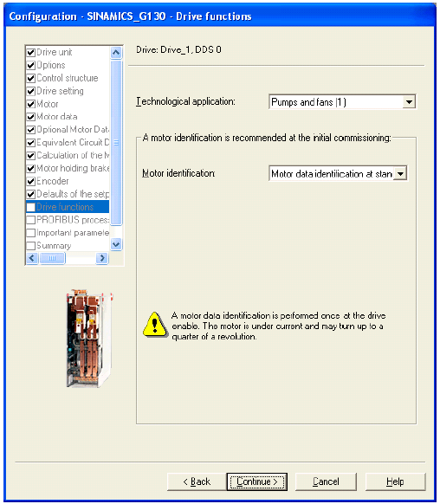The width and height of the screenshot is (440, 504).
Task: Toggle the Control structure checkbox
Action: click(x=31, y=78)
